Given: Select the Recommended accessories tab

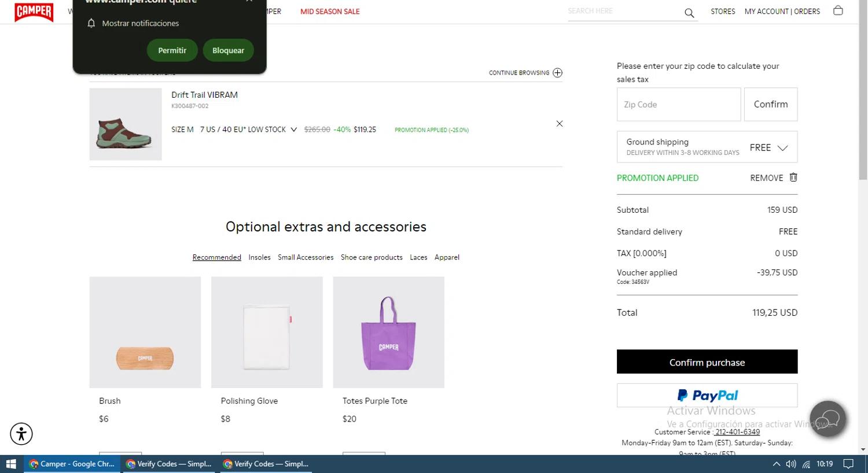Looking at the screenshot, I should (x=217, y=257).
